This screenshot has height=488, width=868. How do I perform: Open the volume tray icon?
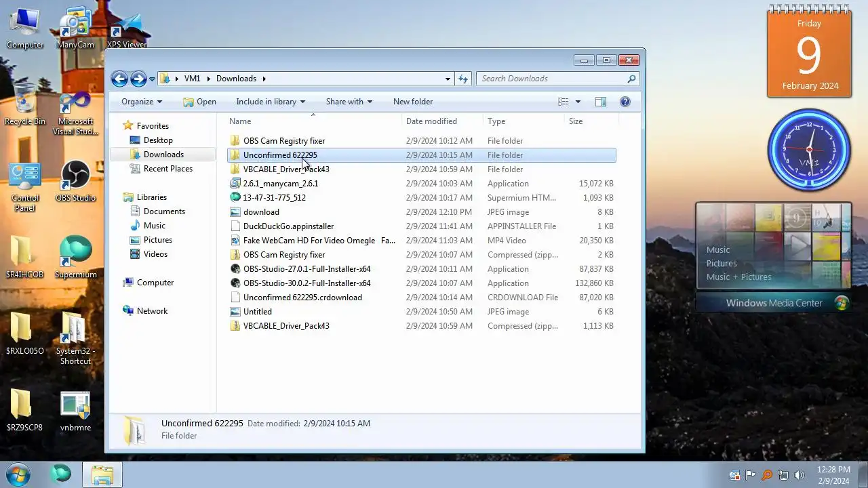coord(799,475)
